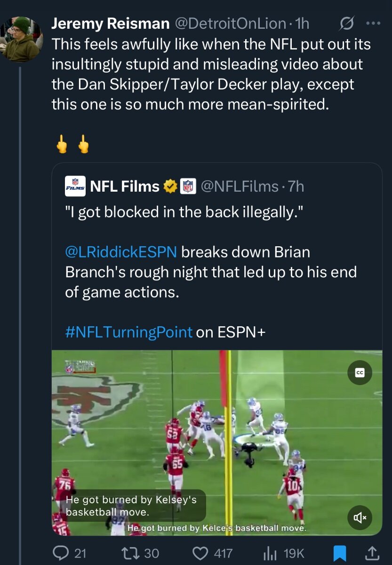Image resolution: width=392 pixels, height=565 pixels.
Task: Open the #NFLTurningPoint hashtag
Action: [x=128, y=332]
